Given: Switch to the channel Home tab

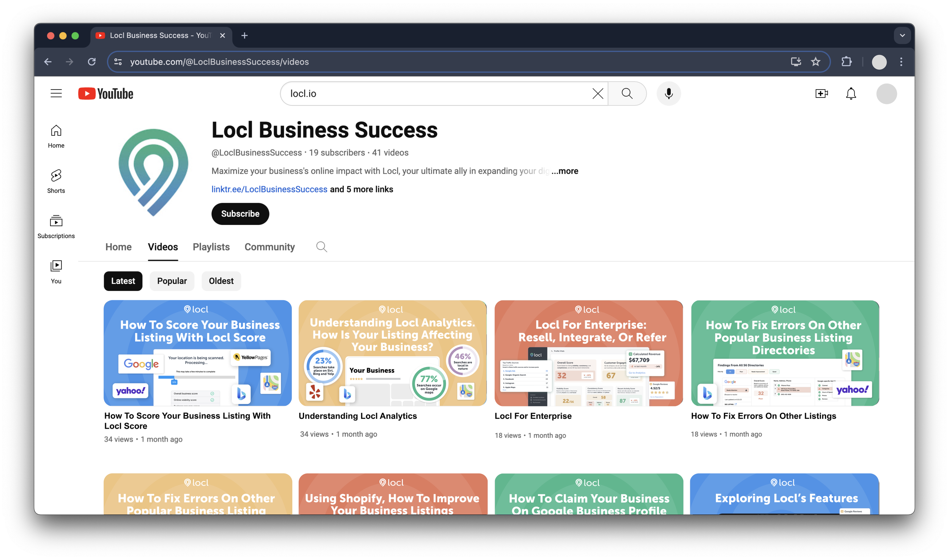Looking at the screenshot, I should pyautogui.click(x=118, y=247).
